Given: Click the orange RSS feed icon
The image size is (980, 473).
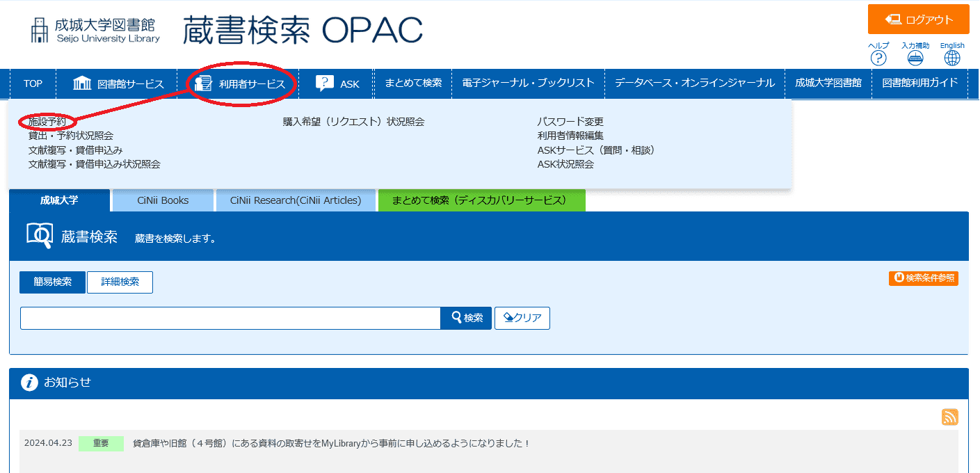Looking at the screenshot, I should pos(949,417).
